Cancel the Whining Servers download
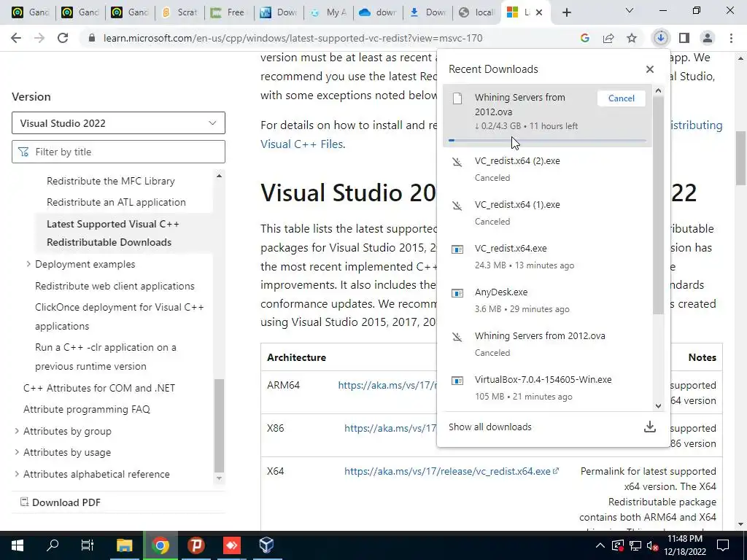The height and width of the screenshot is (560, 747). coord(622,98)
